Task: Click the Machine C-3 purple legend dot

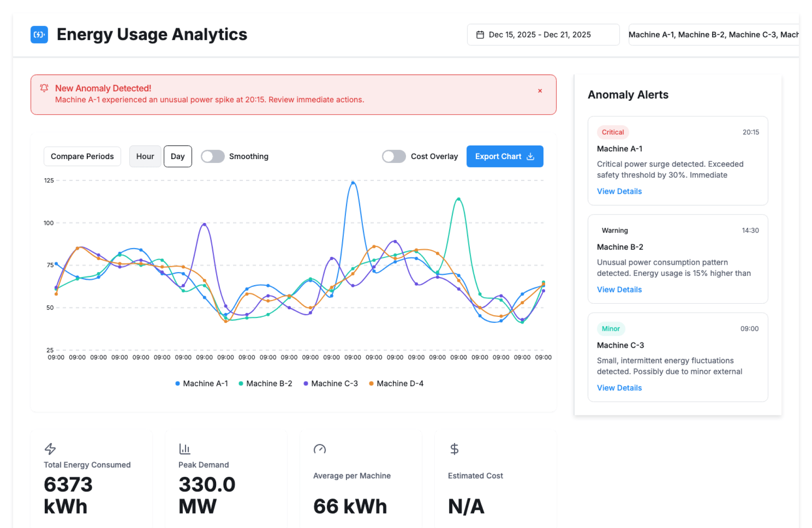Action: [x=306, y=383]
